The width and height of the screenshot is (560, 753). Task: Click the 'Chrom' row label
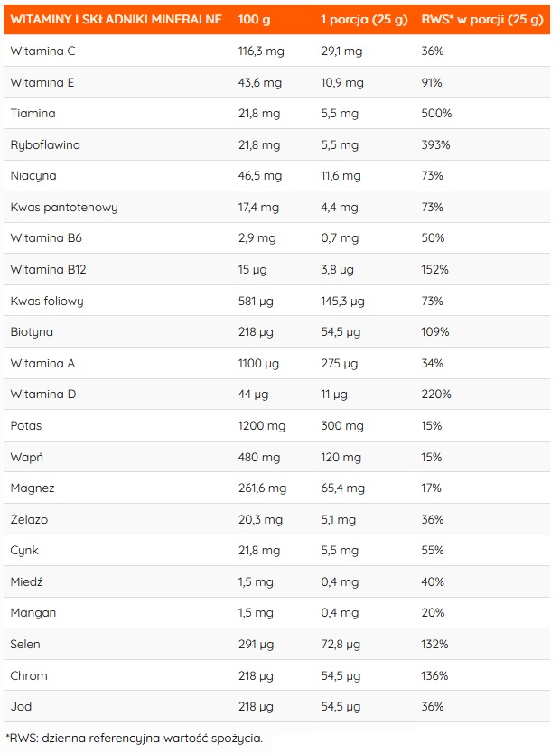click(29, 675)
